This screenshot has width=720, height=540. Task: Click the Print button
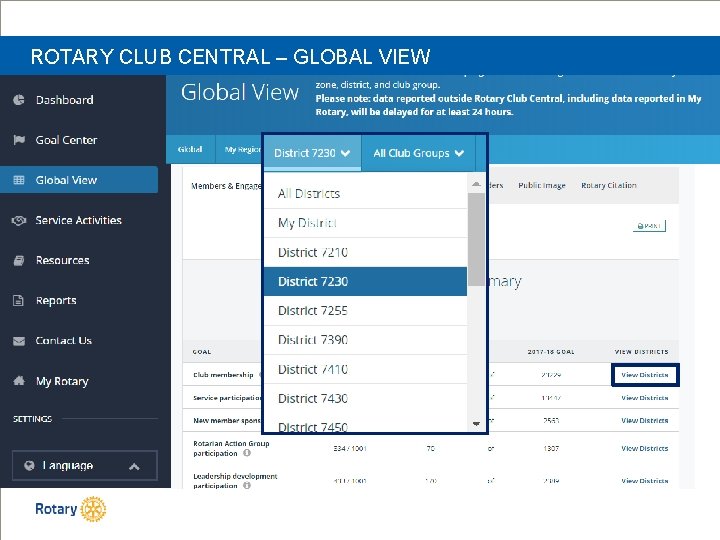[649, 225]
